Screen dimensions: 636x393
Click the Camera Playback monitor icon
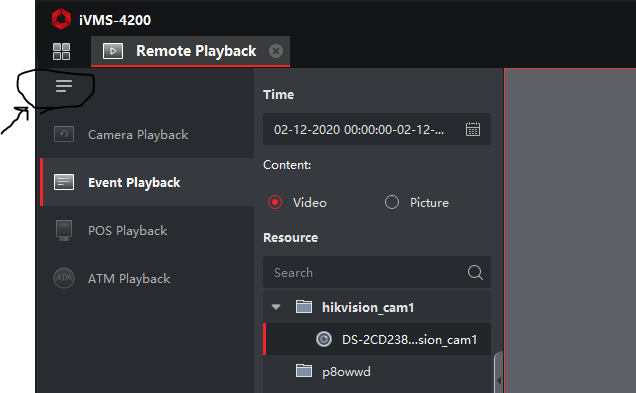(x=64, y=134)
